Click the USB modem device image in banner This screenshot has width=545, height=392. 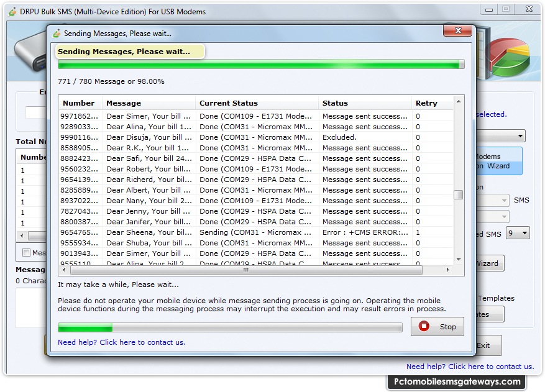pyautogui.click(x=30, y=52)
